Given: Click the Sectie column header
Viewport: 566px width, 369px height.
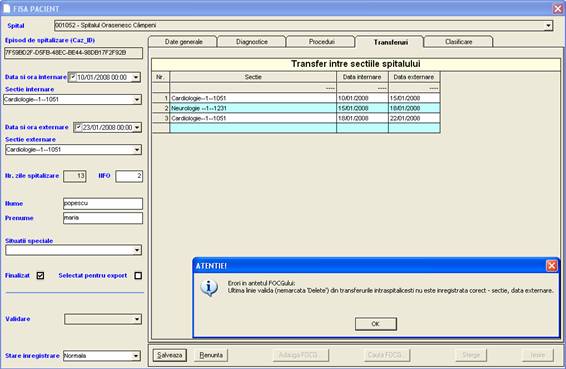Looking at the screenshot, I should pos(253,77).
